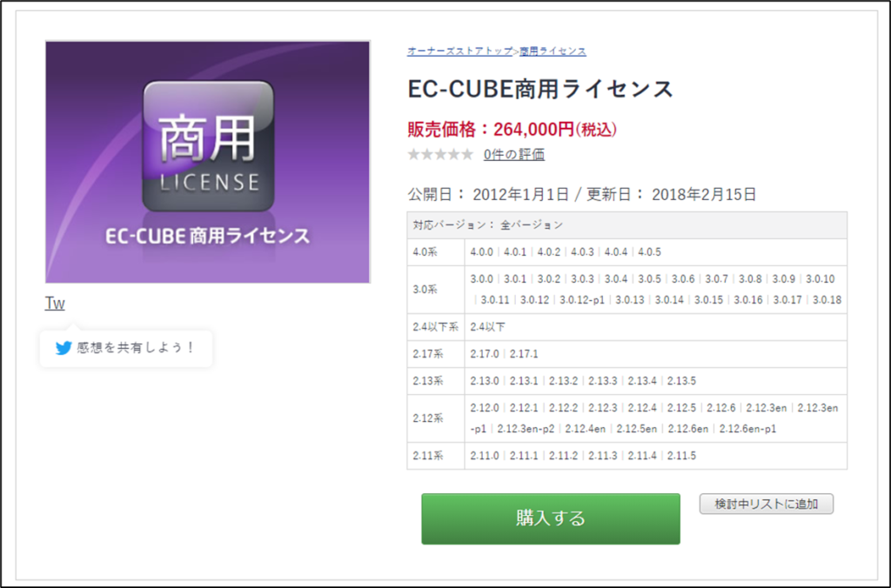Screen dimensions: 891x588
Task: Click the 公開日 2012年1月1日 date text
Action: pyautogui.click(x=488, y=194)
